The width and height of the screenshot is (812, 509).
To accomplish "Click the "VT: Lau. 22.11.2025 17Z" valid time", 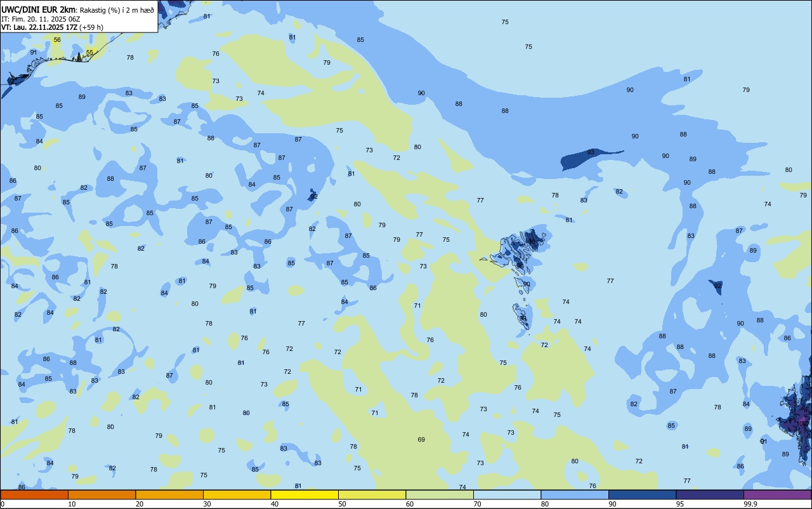I will coord(39,27).
